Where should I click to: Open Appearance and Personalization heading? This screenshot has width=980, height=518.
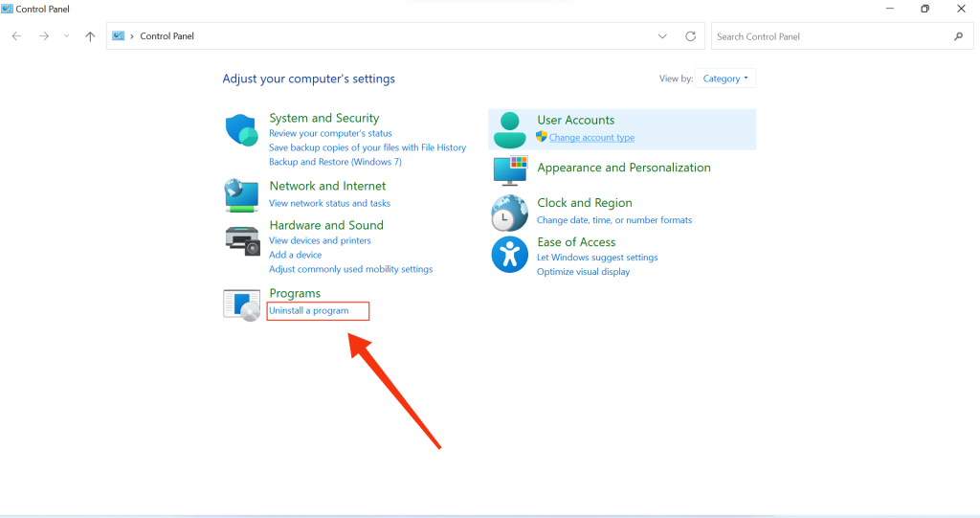(x=624, y=168)
